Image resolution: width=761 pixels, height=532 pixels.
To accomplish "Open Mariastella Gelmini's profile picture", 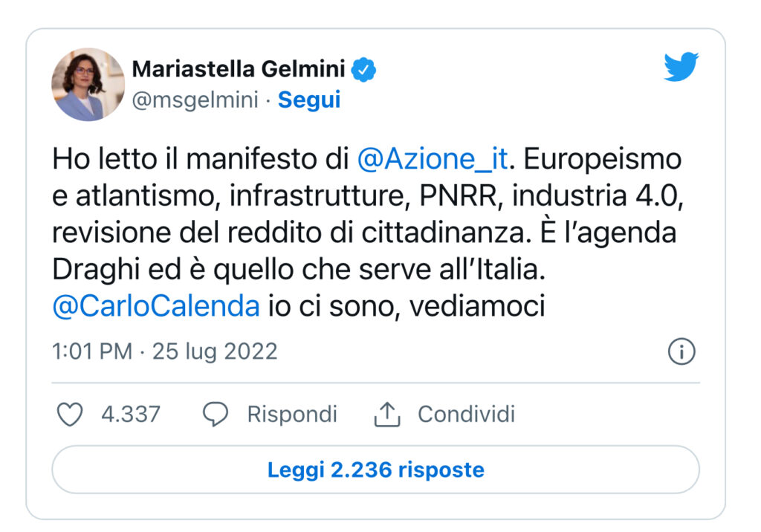I will 88,85.
